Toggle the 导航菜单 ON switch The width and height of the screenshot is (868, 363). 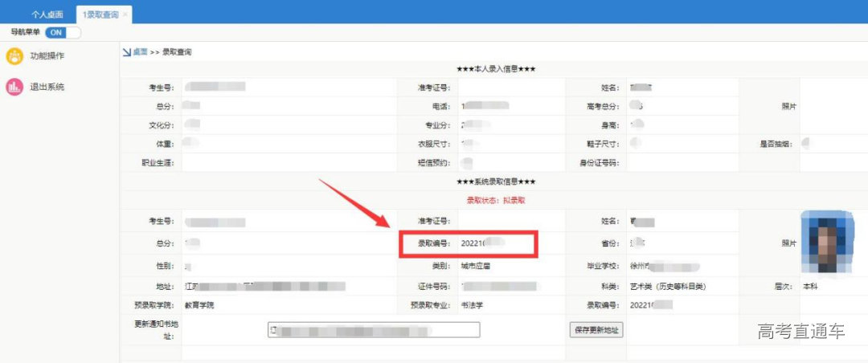(62, 32)
